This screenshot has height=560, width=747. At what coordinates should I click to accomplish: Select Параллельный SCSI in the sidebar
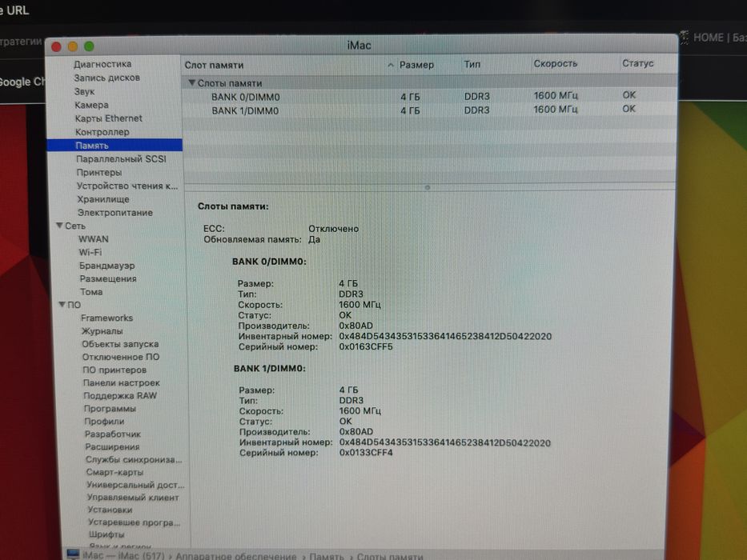(x=121, y=159)
